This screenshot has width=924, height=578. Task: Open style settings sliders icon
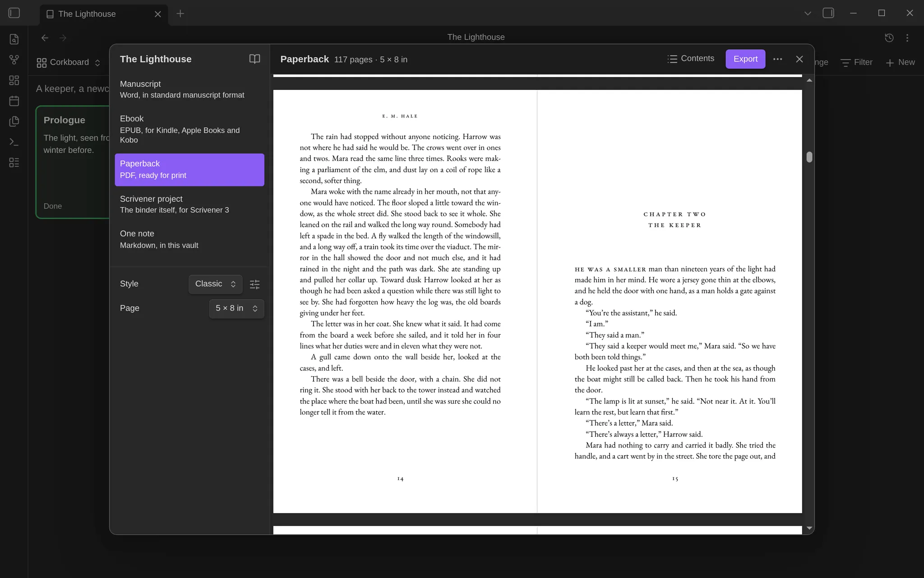(254, 284)
